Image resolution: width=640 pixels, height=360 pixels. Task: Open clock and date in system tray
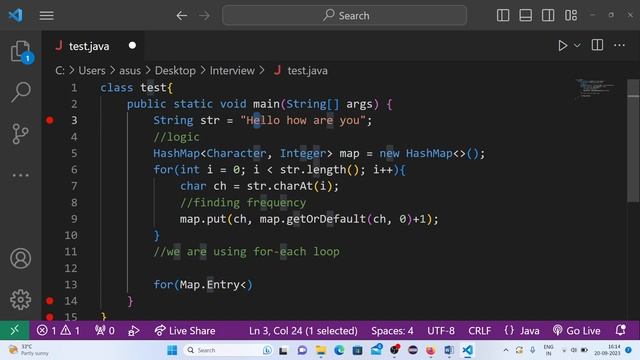[x=607, y=350]
